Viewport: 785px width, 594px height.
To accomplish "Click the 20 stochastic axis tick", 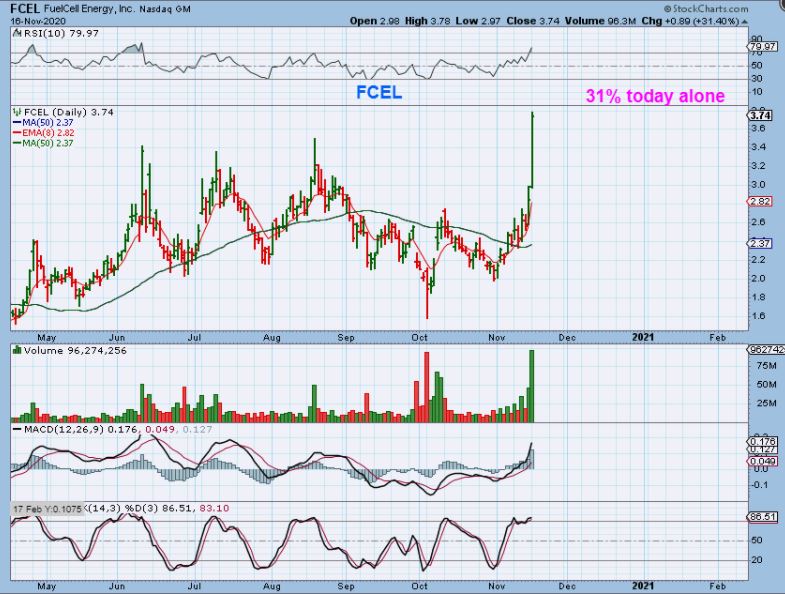I will pyautogui.click(x=757, y=560).
